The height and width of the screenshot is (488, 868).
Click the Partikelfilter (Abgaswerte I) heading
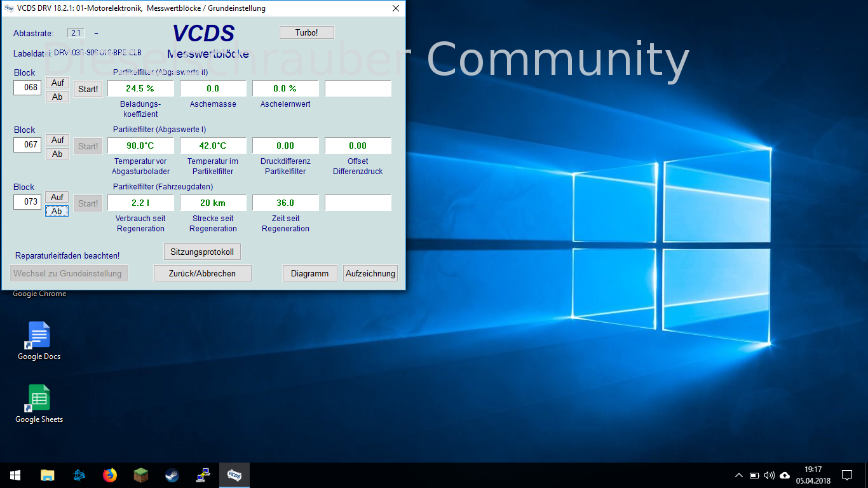tap(159, 130)
